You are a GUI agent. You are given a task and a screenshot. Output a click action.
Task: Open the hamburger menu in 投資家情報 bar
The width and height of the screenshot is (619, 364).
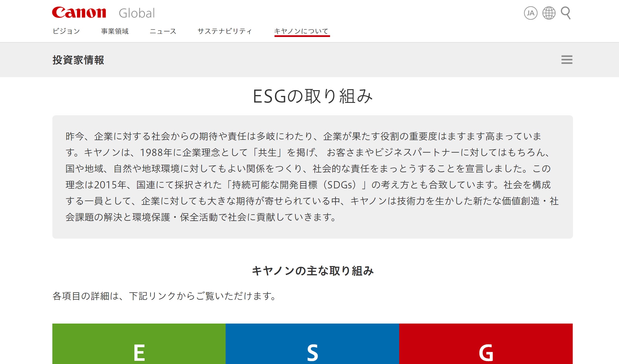click(x=567, y=60)
